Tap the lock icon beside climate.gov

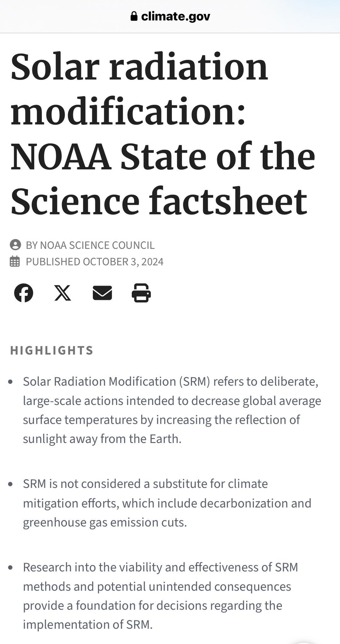(x=134, y=16)
